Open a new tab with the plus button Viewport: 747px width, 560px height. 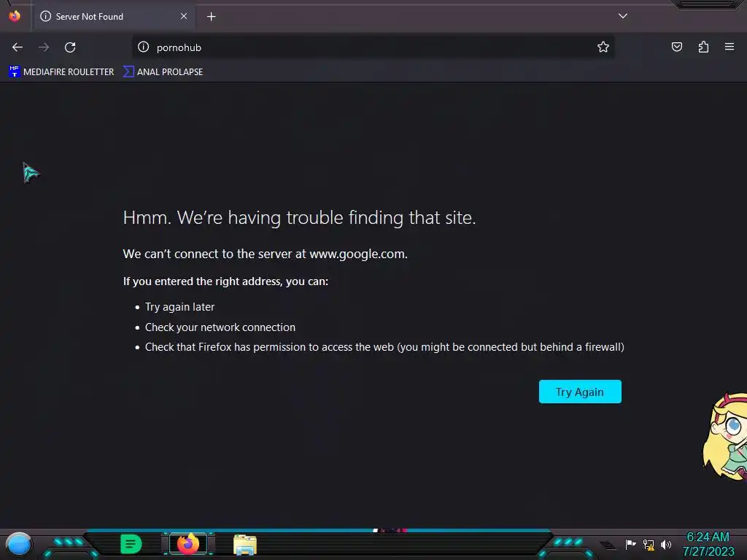(211, 17)
